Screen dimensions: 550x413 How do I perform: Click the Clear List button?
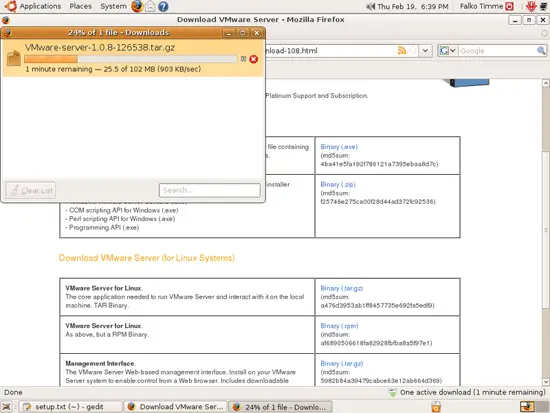tap(31, 191)
